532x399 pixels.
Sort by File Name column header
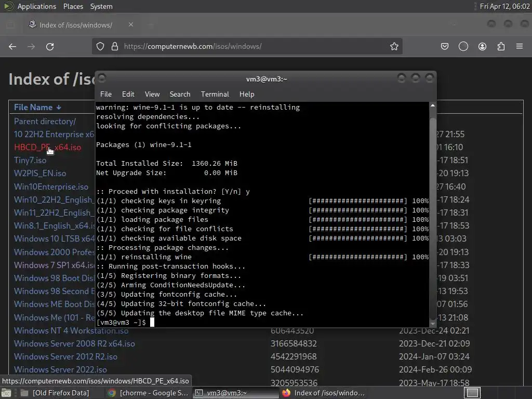(x=37, y=107)
